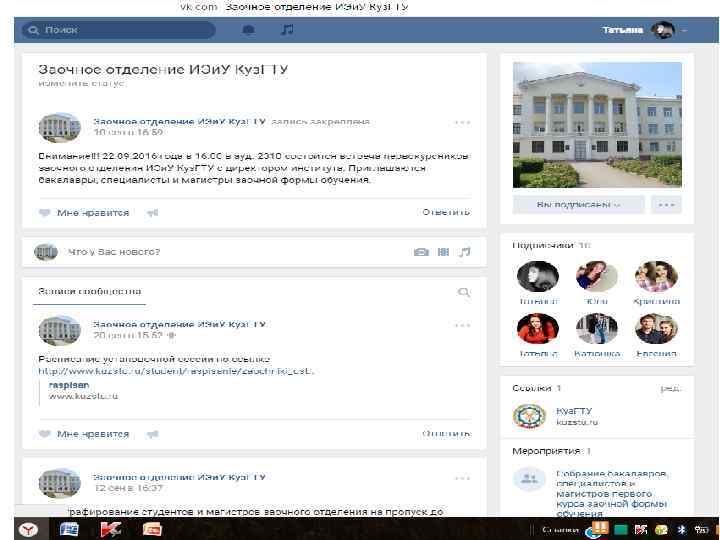Select the Записи сообщества tab
720x540 pixels.
coord(90,292)
